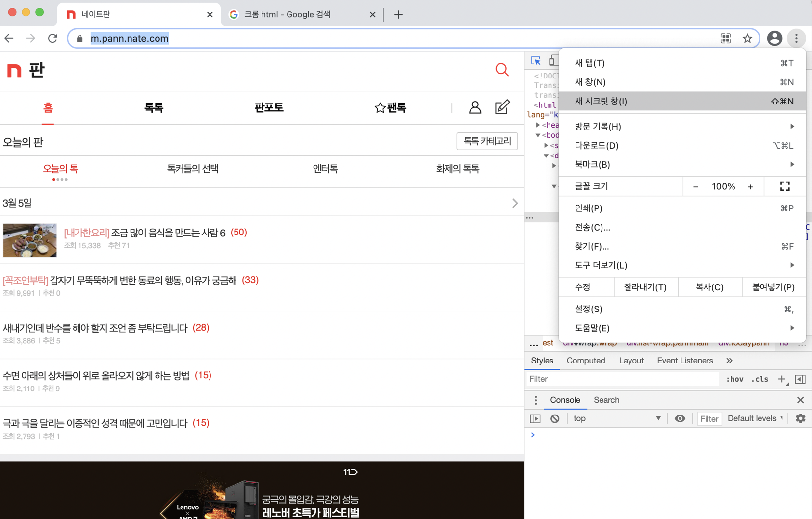Image resolution: width=812 pixels, height=519 pixels.
Task: Switch to the 팬톡 tab
Action: point(390,107)
